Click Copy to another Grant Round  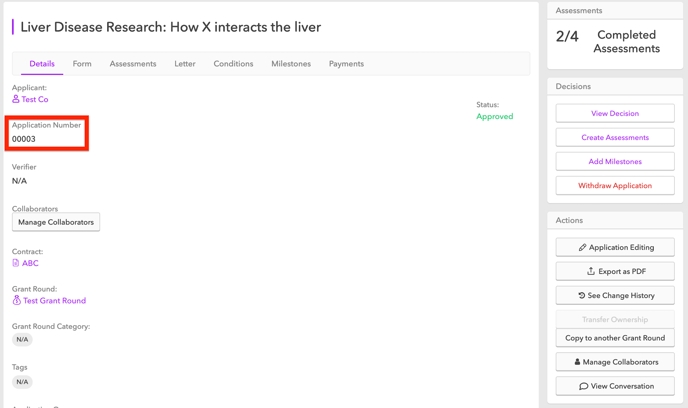[x=615, y=338]
